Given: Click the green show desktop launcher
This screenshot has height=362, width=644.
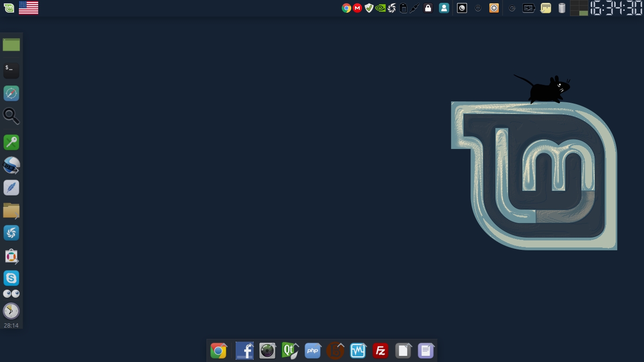Looking at the screenshot, I should click(x=11, y=45).
